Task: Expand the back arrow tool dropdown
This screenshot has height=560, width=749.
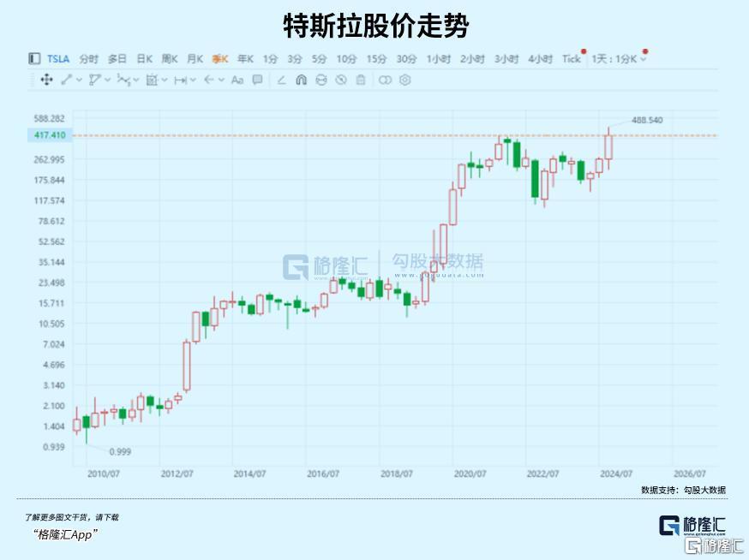Action: 221,80
